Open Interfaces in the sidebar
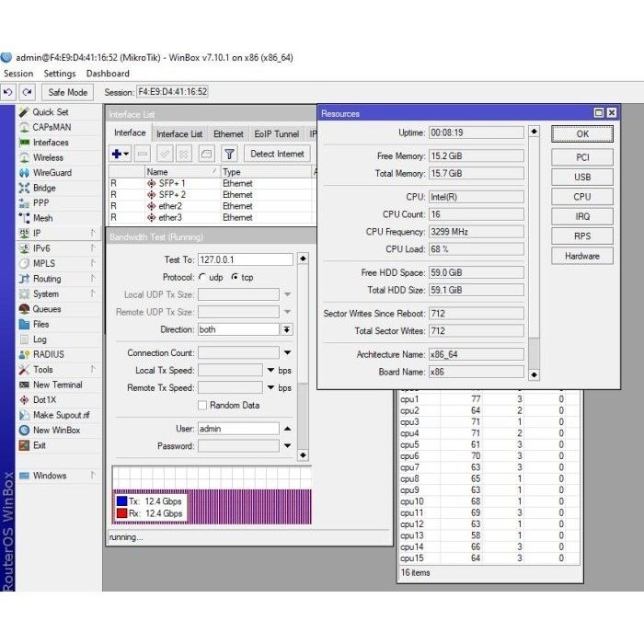Image resolution: width=644 pixels, height=644 pixels. coord(51,143)
